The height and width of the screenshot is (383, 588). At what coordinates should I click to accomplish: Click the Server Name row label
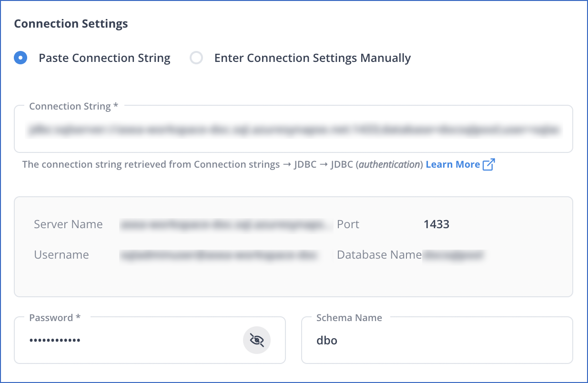point(68,224)
